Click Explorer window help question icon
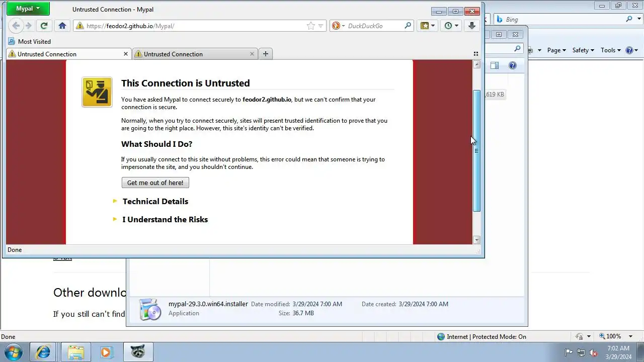 [512, 65]
